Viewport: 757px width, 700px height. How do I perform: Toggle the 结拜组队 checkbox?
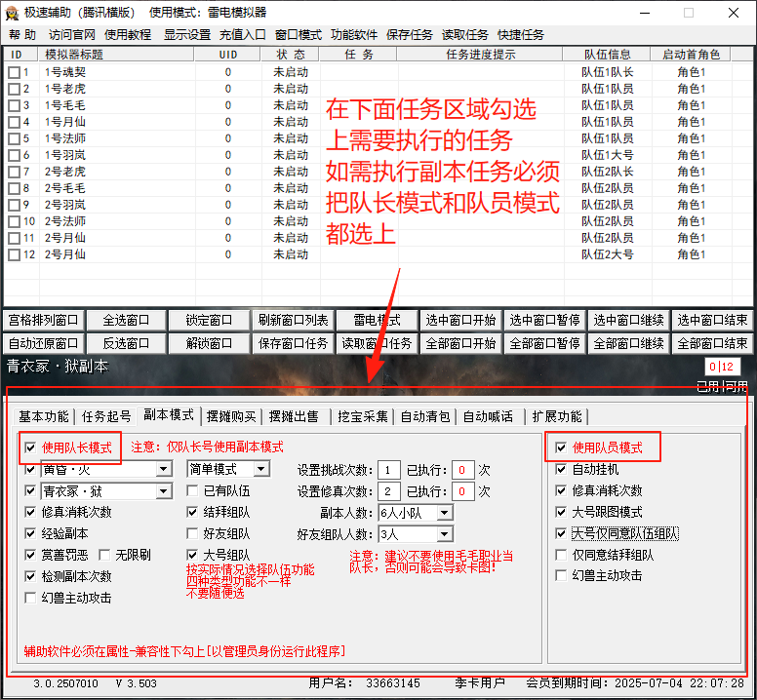pos(192,513)
